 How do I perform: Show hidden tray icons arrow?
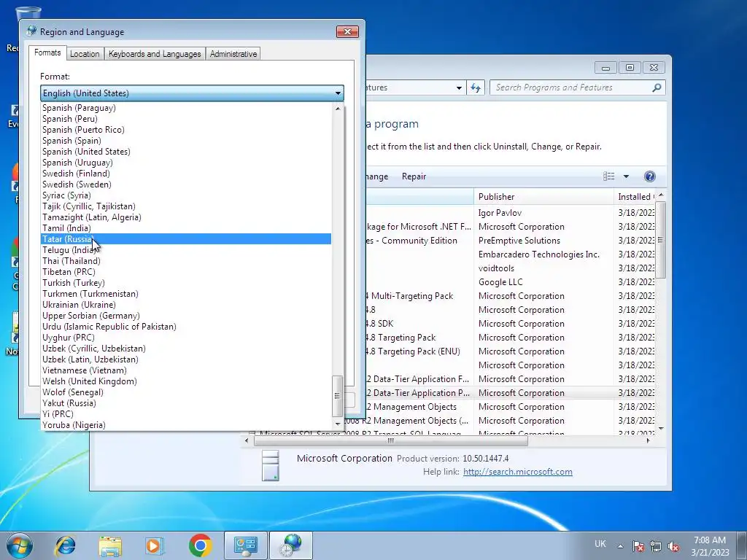(x=620, y=546)
